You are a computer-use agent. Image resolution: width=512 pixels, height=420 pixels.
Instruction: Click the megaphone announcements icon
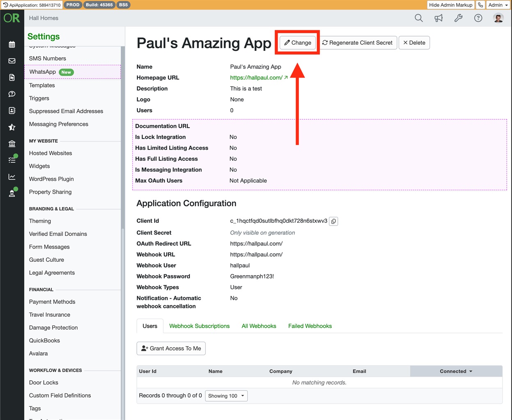pyautogui.click(x=439, y=18)
